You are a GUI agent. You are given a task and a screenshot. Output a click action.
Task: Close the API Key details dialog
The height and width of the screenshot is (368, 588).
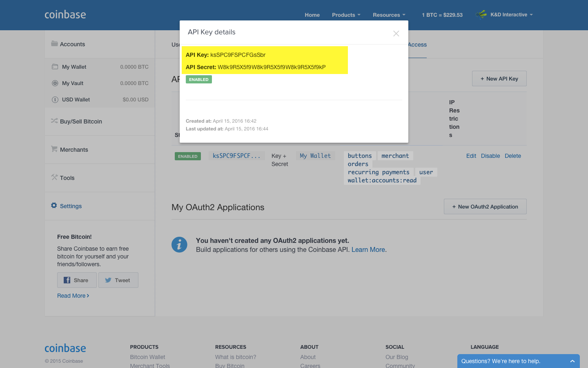pos(396,34)
